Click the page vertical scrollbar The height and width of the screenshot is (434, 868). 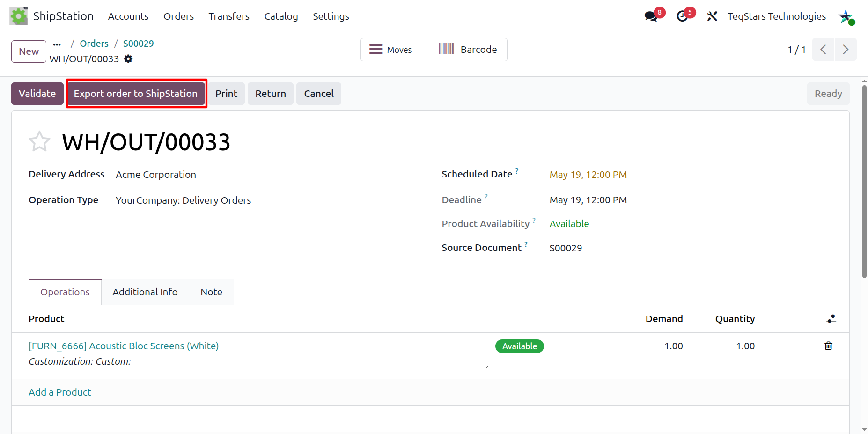tap(864, 182)
